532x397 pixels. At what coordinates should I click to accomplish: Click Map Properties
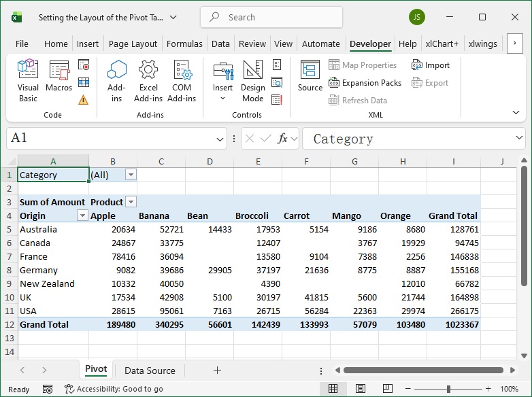pos(363,65)
